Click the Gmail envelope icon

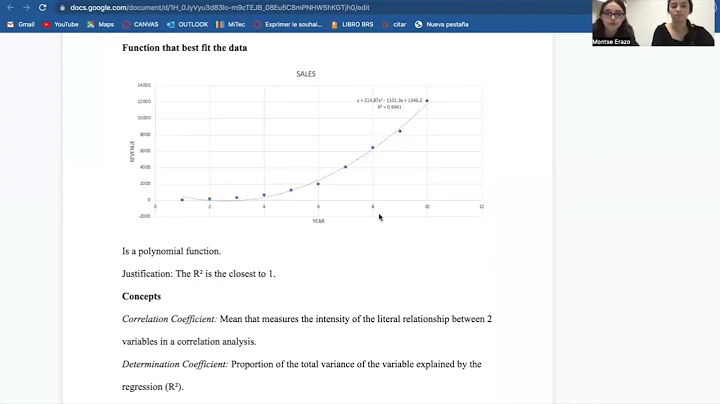(x=11, y=24)
